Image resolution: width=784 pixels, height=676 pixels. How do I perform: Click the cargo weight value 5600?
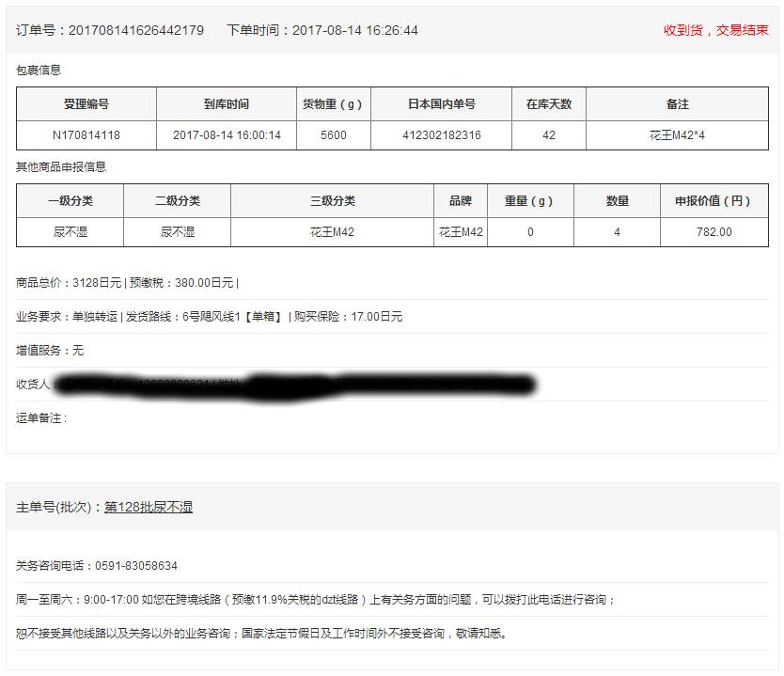pos(333,135)
